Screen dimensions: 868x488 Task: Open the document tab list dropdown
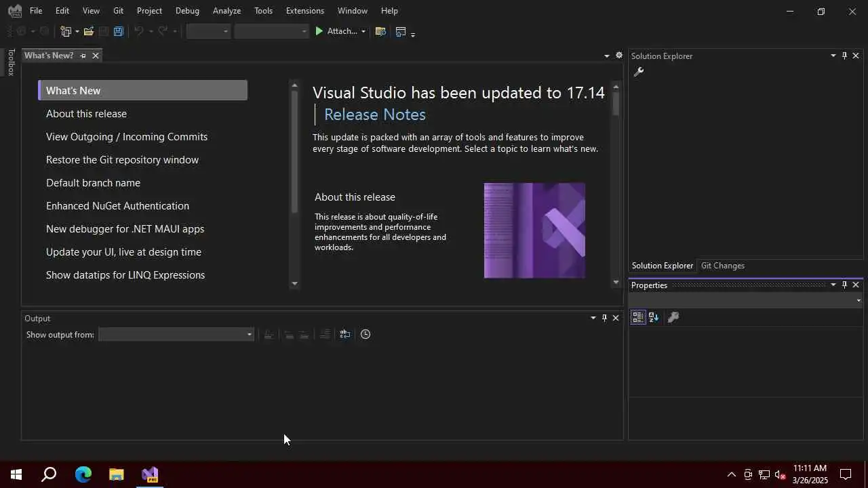tap(607, 56)
